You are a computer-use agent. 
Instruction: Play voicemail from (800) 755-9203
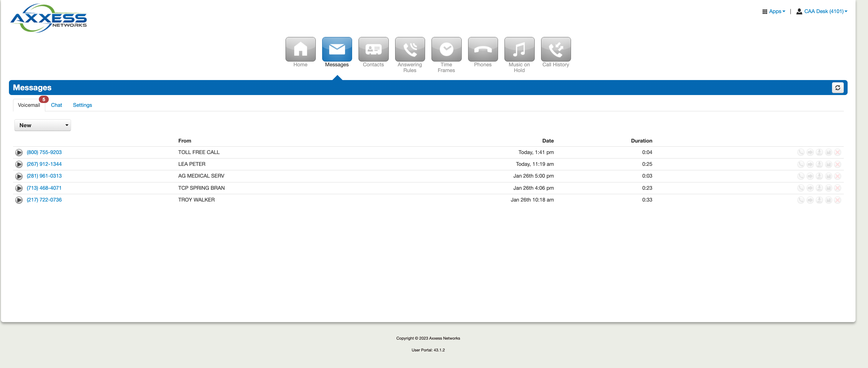pos(19,152)
